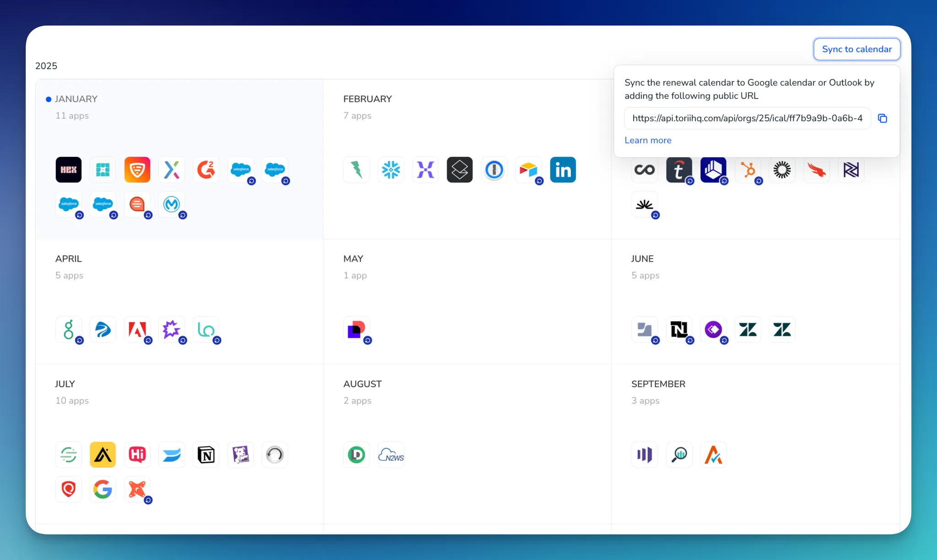Select the APRIL month heading
The width and height of the screenshot is (937, 560).
pyautogui.click(x=69, y=259)
